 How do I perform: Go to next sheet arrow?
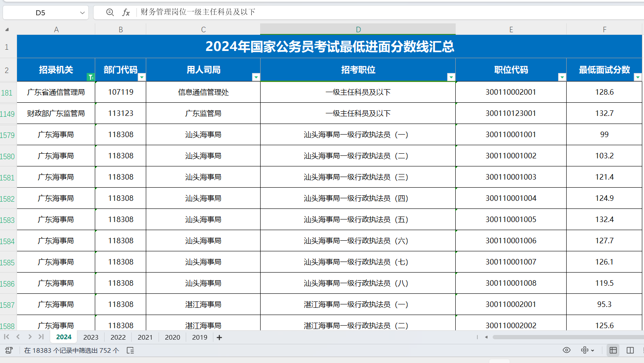[29, 337]
